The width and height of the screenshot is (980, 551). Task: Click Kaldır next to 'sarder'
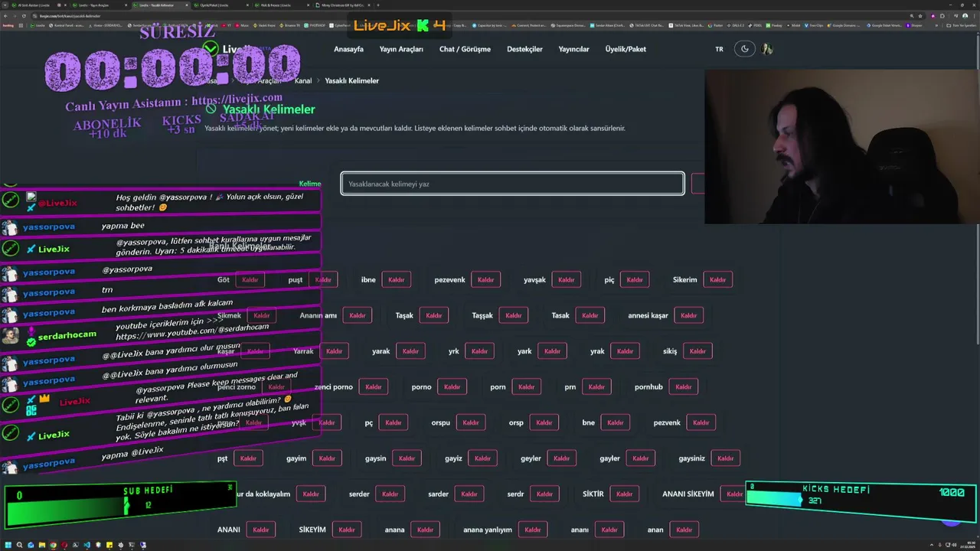(469, 494)
